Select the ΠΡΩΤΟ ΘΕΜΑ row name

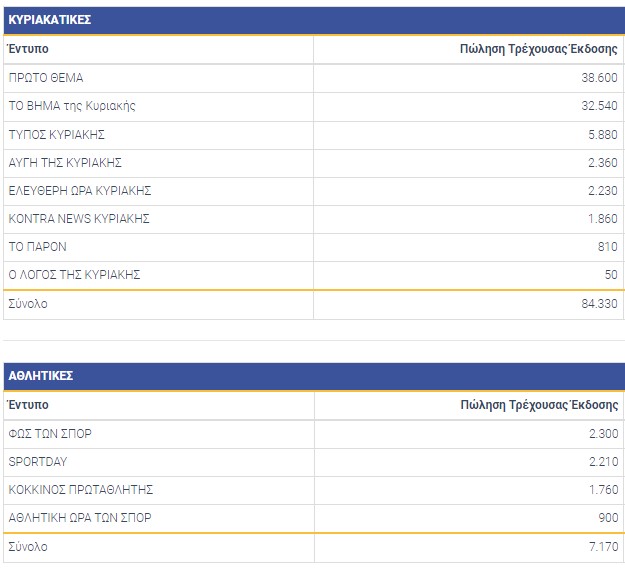point(46,78)
